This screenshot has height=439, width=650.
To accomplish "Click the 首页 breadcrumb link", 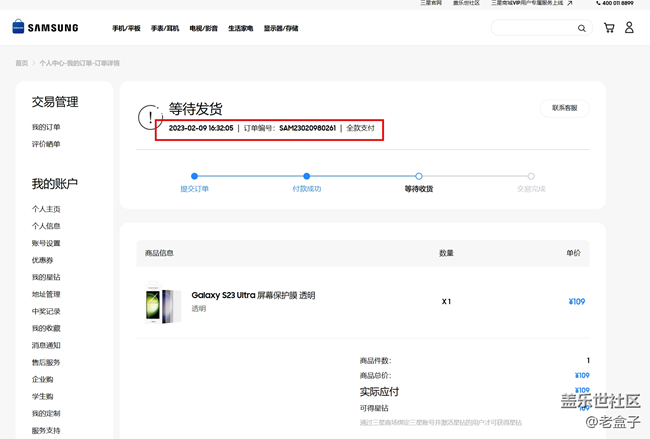I will coord(21,63).
